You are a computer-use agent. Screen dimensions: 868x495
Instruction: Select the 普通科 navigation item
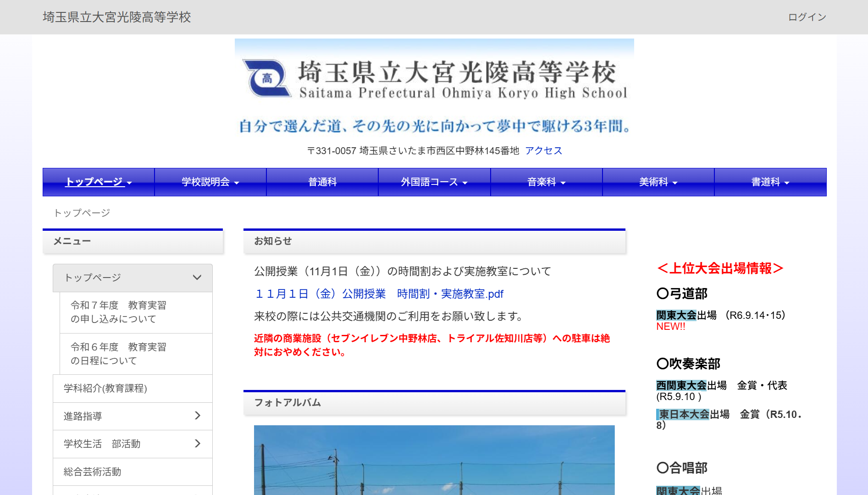point(322,182)
